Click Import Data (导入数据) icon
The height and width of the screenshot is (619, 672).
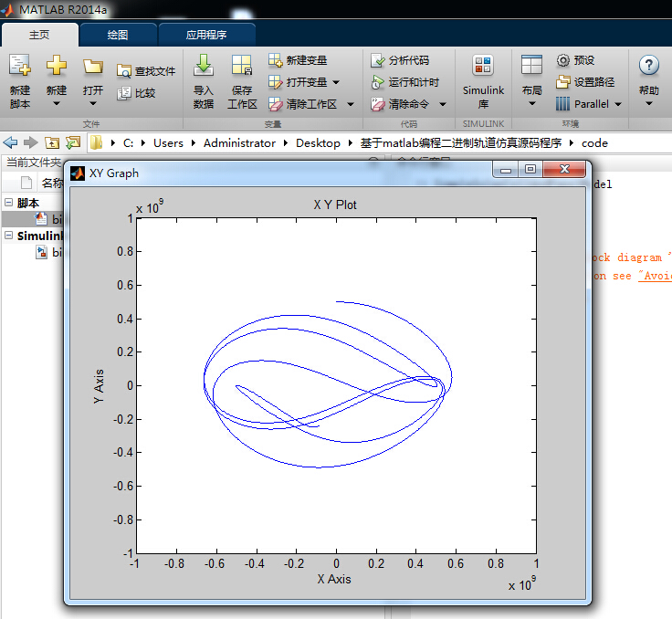(203, 65)
